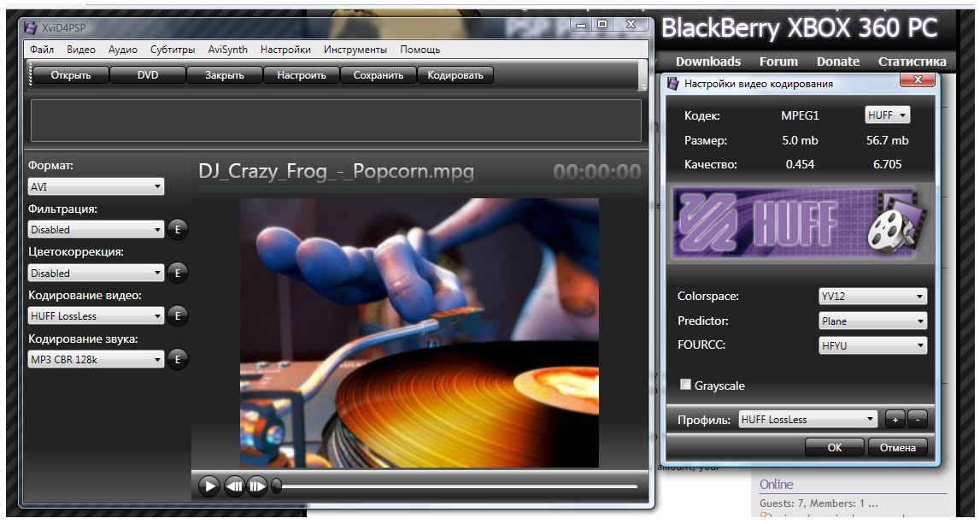Open the FOURCC HFYU dropdown

pyautogui.click(x=872, y=345)
